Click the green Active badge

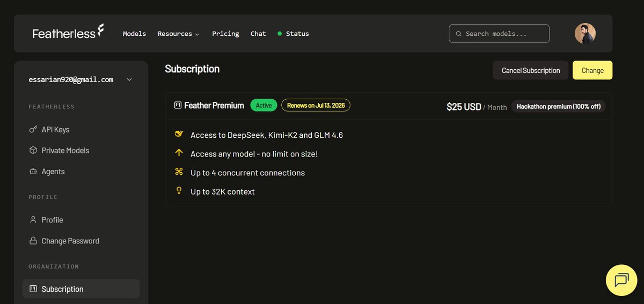[264, 105]
